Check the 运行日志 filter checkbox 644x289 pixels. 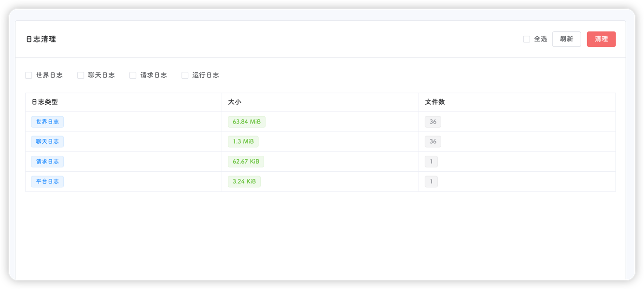point(185,75)
